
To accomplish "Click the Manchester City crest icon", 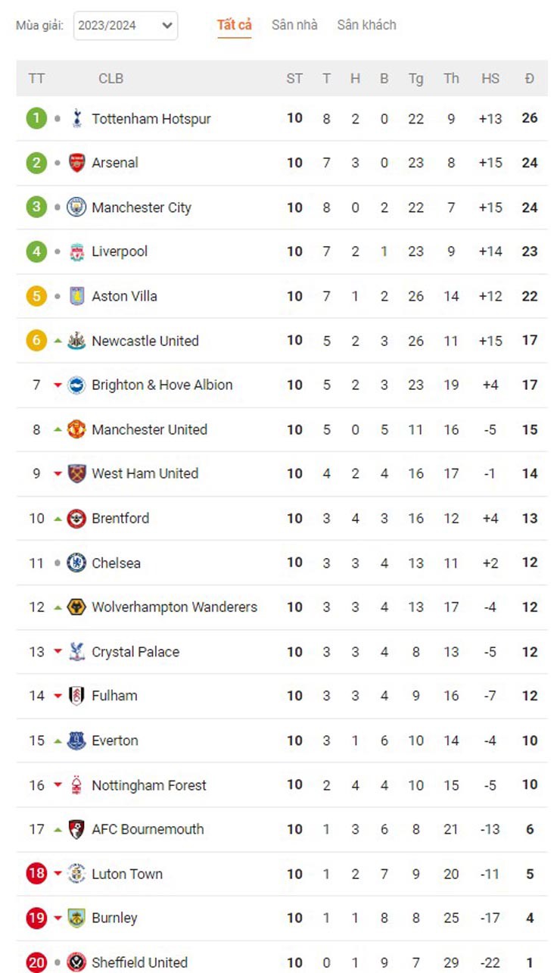I will pyautogui.click(x=76, y=207).
